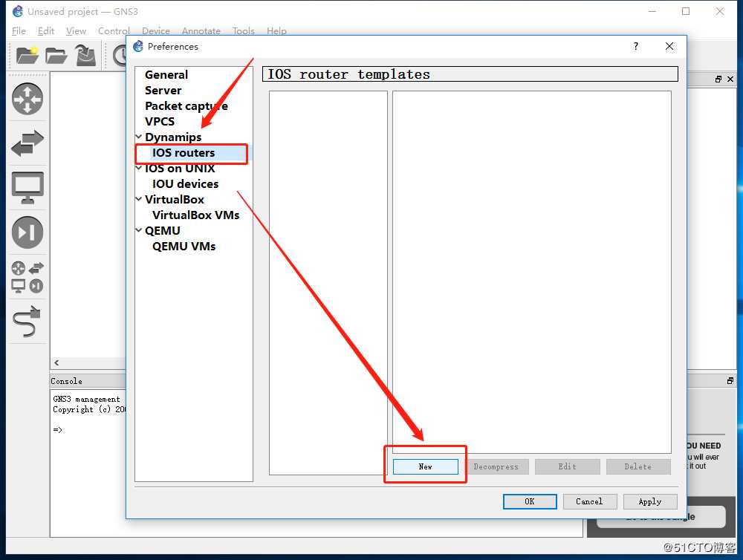Open the Annotate menu
743x560 pixels.
point(201,30)
